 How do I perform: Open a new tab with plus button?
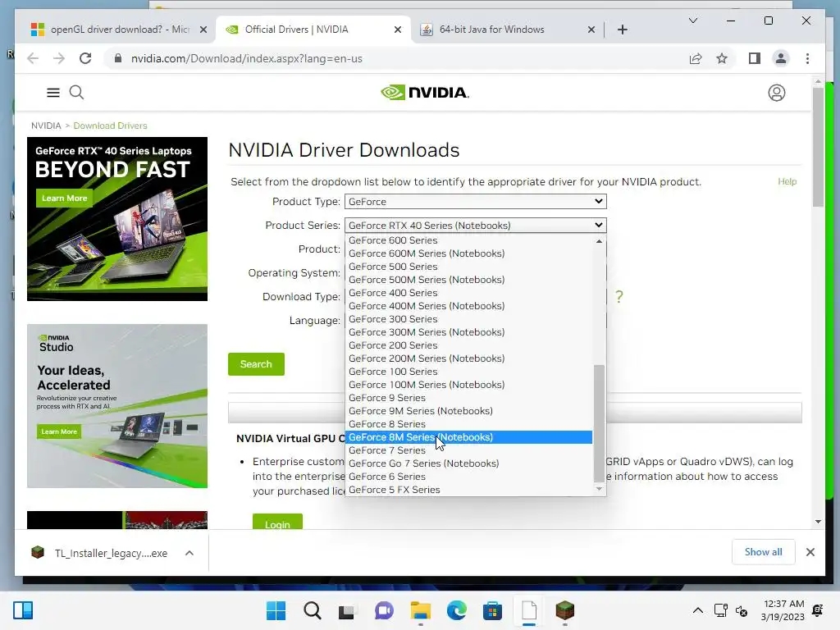click(x=622, y=30)
